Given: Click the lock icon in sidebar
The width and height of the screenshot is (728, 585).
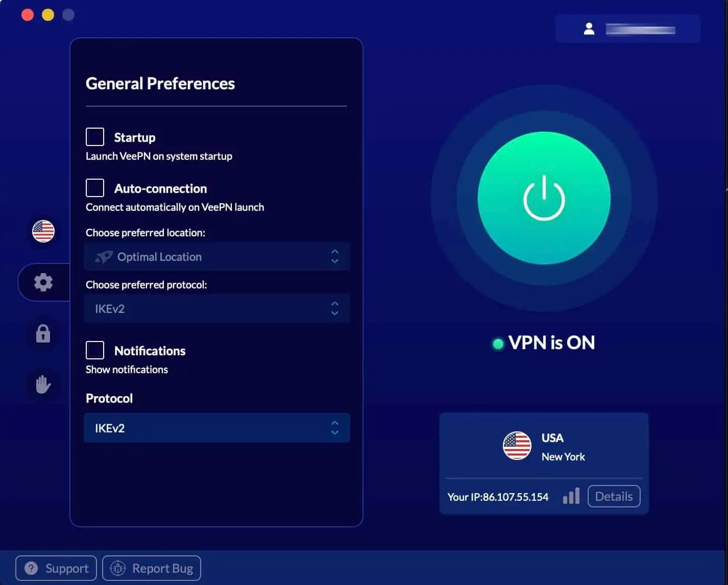Looking at the screenshot, I should [x=43, y=333].
